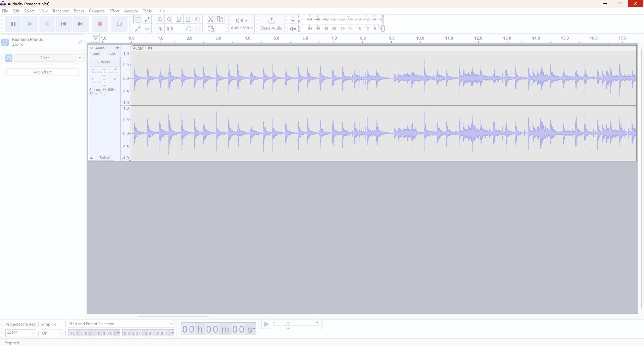Open dropdown arrow next to Clear

click(80, 58)
